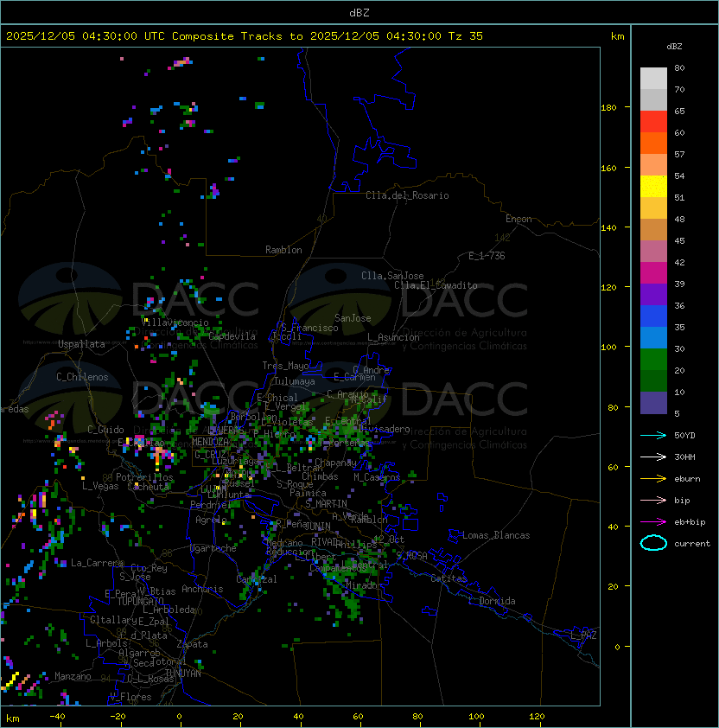Screen dimensions: 719x728
Task: Click the 'dBZ' title at top center
Action: tap(359, 13)
